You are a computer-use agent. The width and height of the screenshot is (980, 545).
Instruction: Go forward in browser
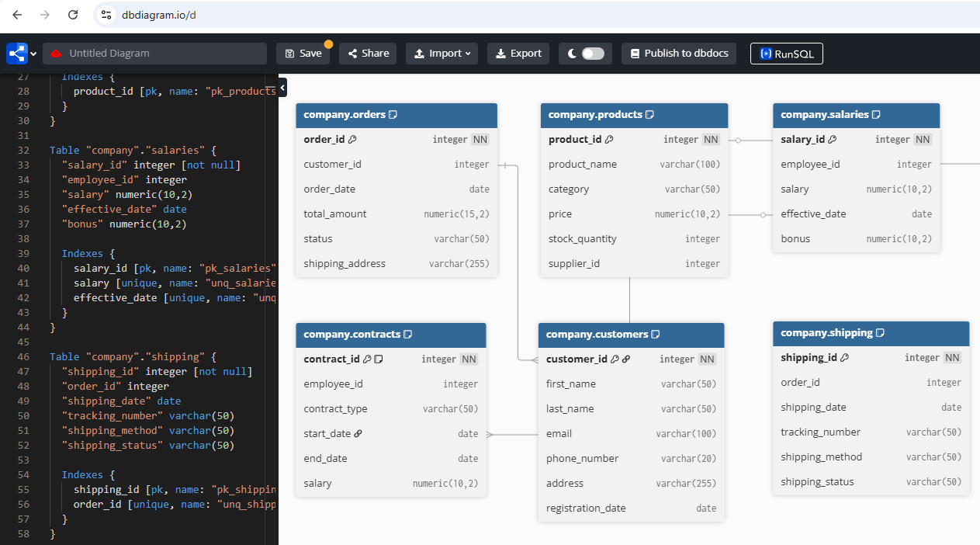coord(45,15)
